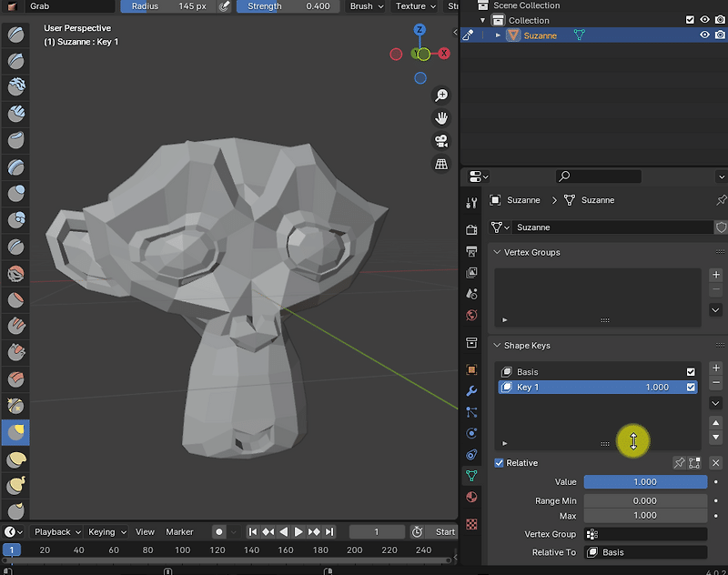Open the Marker menu in timeline

point(179,531)
